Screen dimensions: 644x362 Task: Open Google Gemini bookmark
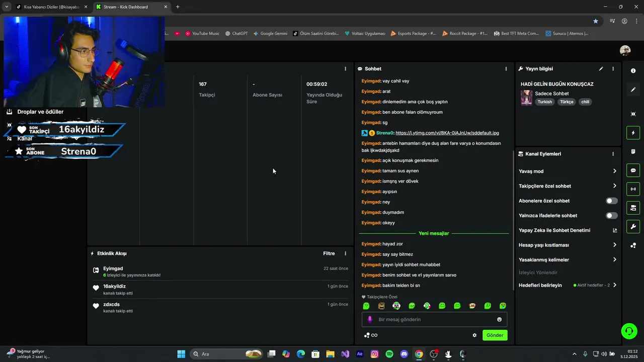point(270,34)
